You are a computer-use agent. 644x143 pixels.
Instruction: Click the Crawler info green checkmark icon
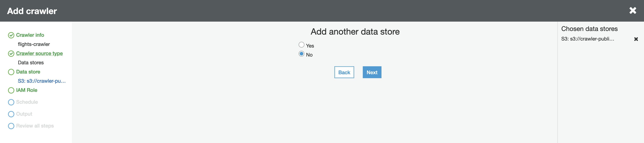coord(11,35)
